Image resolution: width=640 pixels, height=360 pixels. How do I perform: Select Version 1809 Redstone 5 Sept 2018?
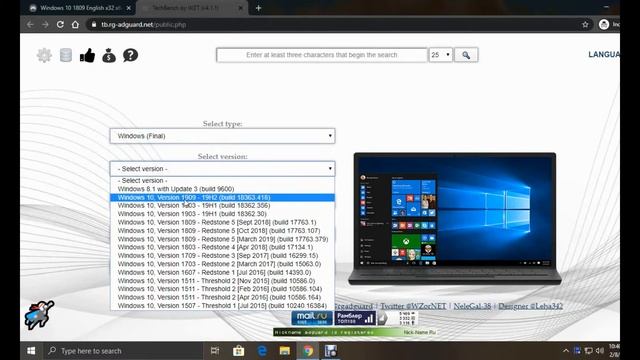222,222
